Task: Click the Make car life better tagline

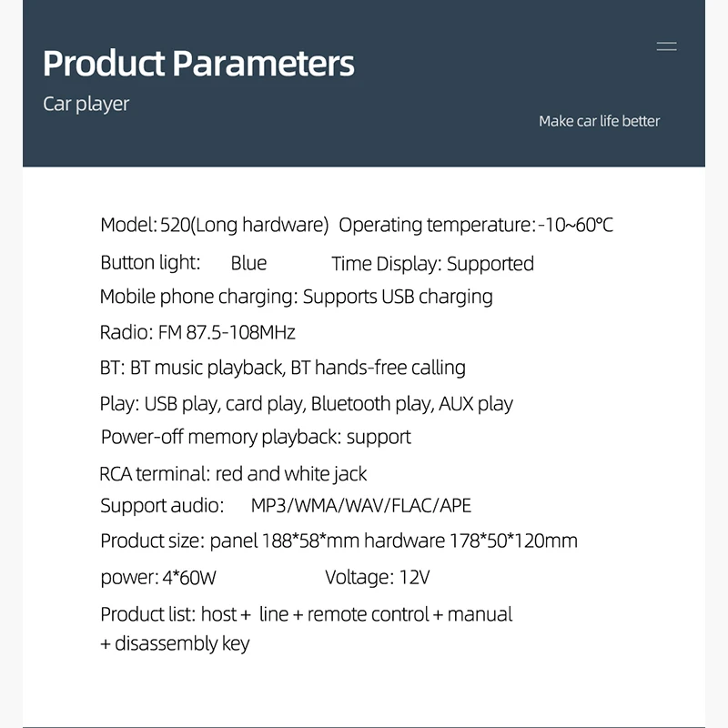Action: [599, 121]
